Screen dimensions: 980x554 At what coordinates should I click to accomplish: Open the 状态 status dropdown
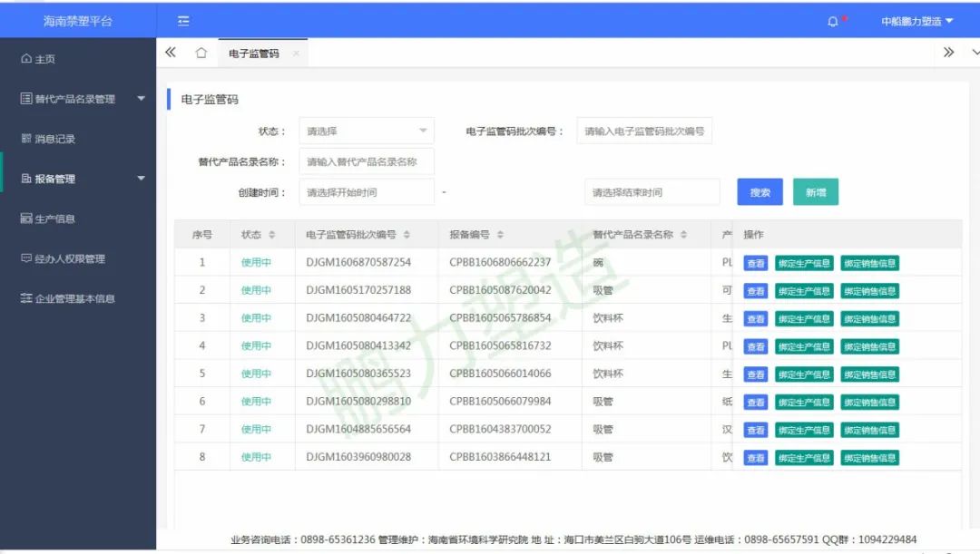click(366, 130)
